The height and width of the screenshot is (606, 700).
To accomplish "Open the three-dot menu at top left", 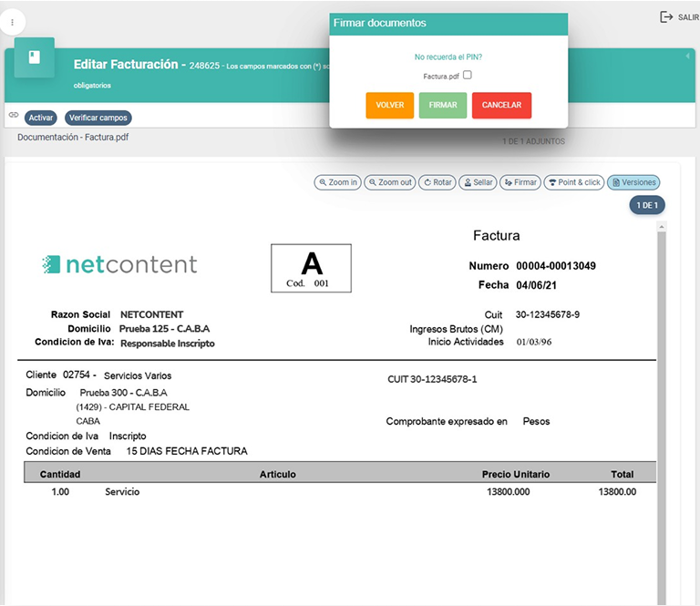I will point(13,21).
